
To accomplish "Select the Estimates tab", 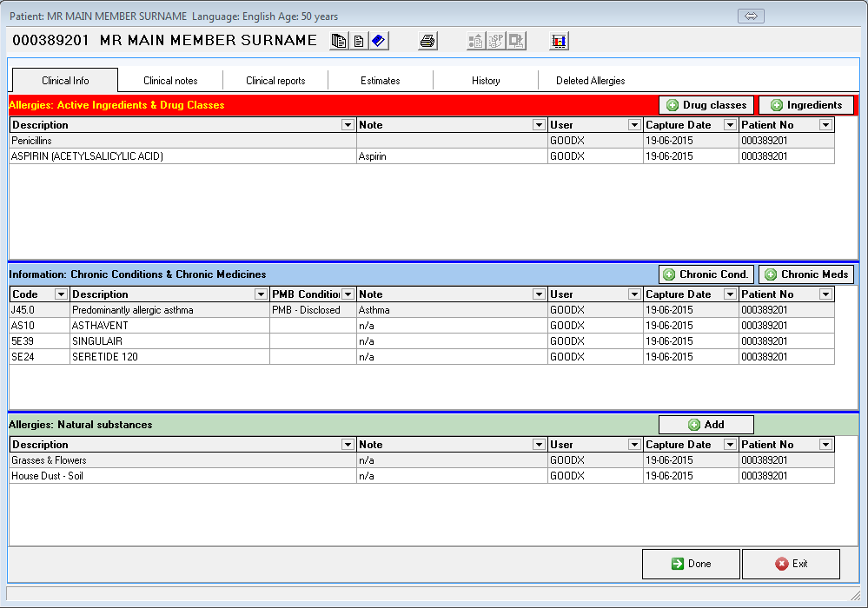I will (x=381, y=81).
